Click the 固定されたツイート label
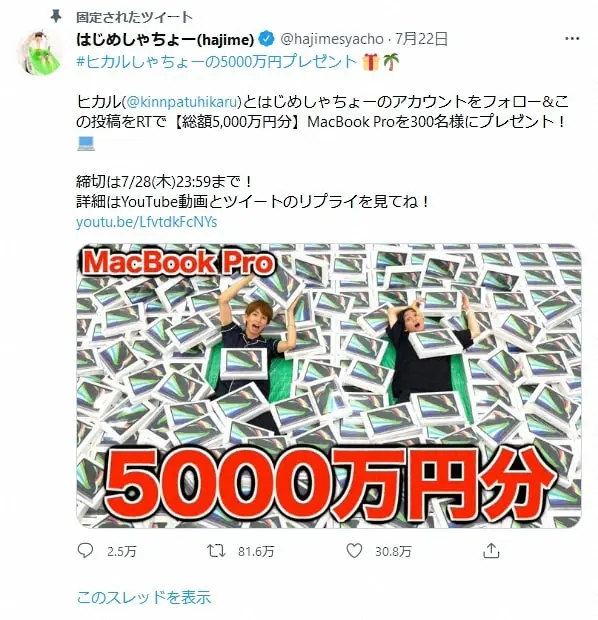598x620 pixels. click(134, 17)
